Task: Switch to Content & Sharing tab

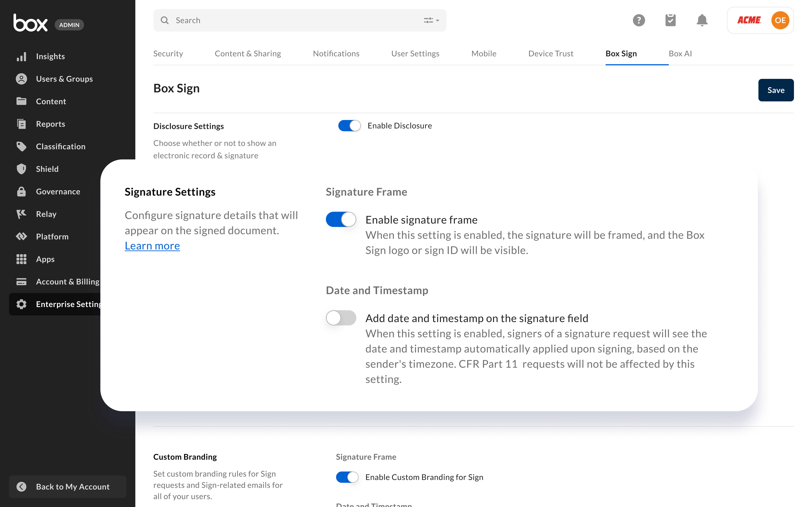Action: [248, 54]
